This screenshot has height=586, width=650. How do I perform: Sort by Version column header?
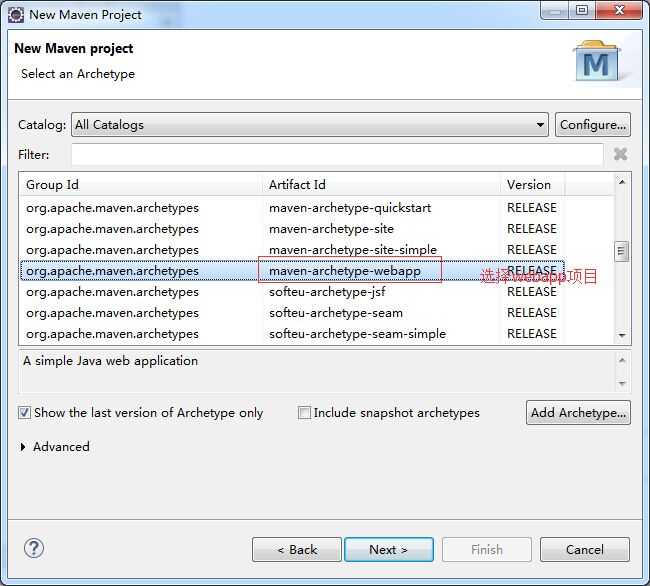(533, 184)
